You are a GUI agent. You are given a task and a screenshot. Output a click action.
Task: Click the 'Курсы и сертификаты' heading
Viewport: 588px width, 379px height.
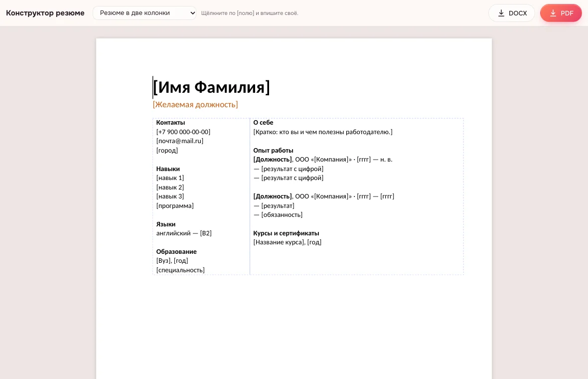286,233
